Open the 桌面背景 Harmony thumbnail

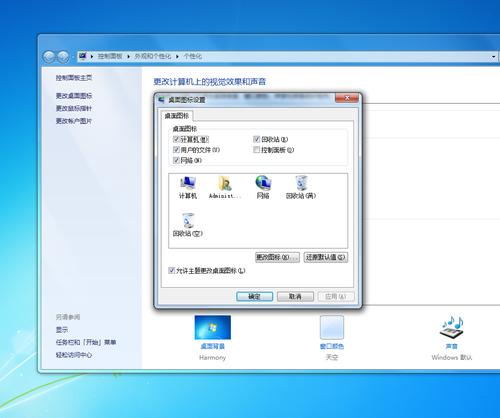tap(213, 327)
